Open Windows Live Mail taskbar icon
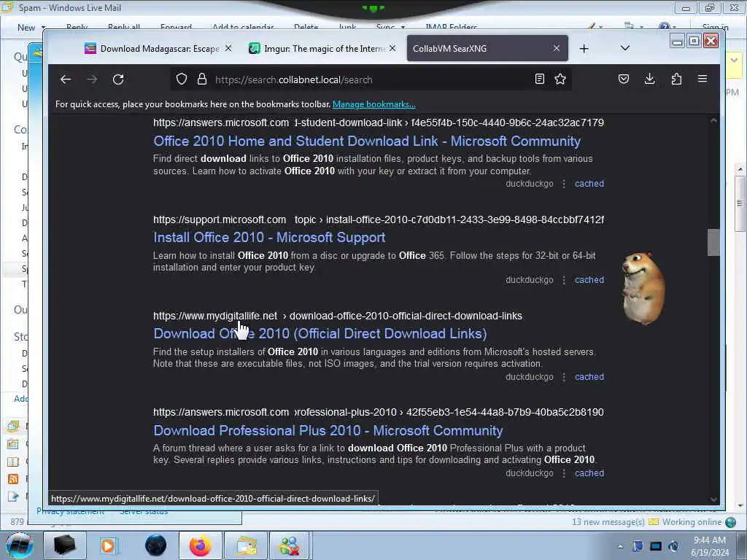This screenshot has width=747, height=560. click(x=246, y=545)
